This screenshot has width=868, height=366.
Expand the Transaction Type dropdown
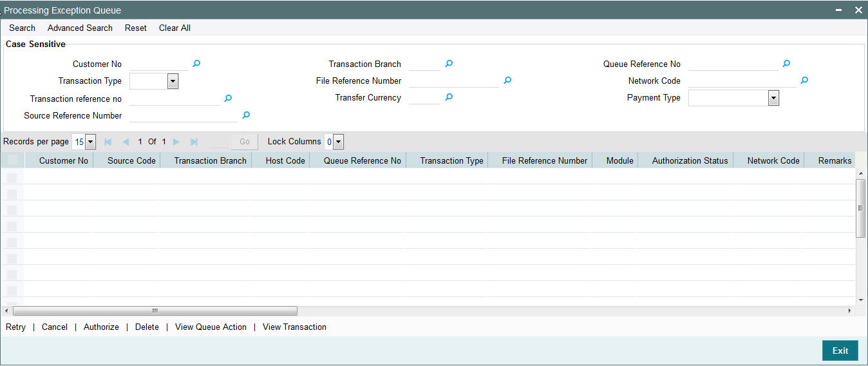173,81
